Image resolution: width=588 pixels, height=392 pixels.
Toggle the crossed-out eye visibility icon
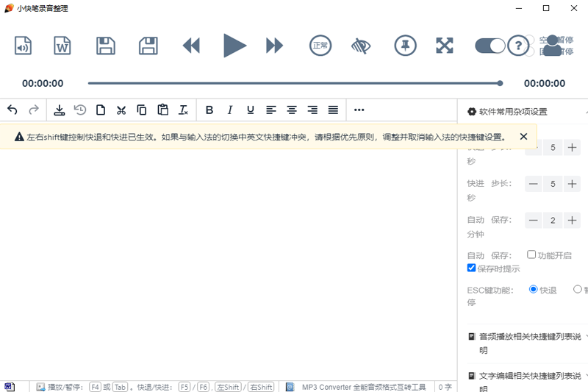click(x=361, y=46)
